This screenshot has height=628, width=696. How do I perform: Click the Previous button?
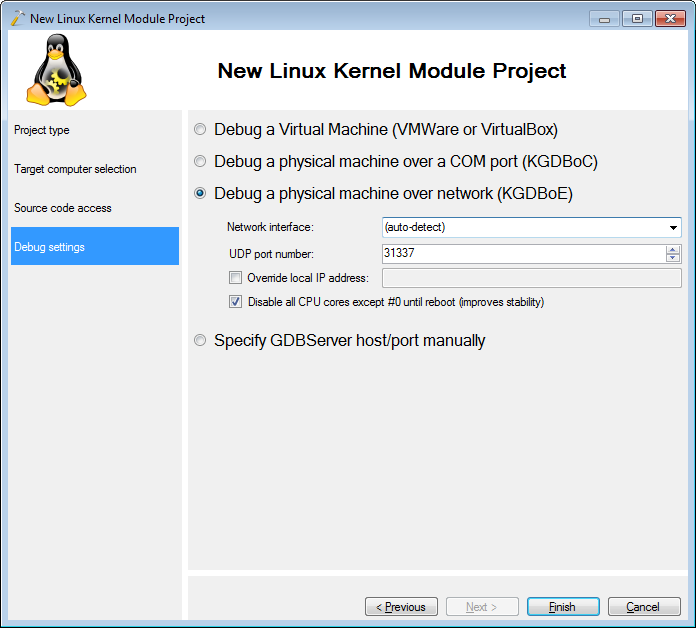tap(401, 606)
